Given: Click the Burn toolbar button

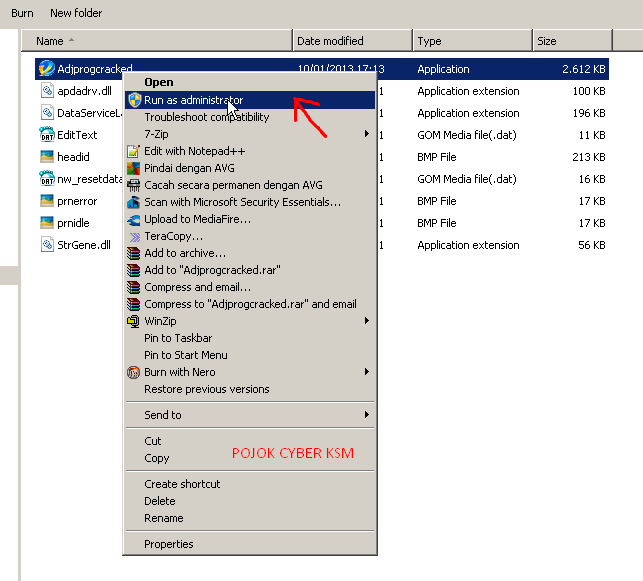Looking at the screenshot, I should click(x=22, y=13).
